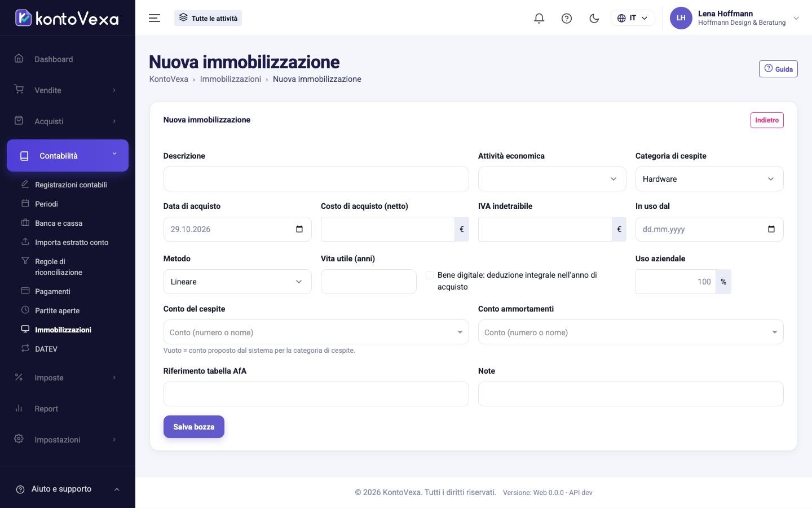The image size is (812, 508).
Task: Open the Guida help button
Action: click(778, 69)
